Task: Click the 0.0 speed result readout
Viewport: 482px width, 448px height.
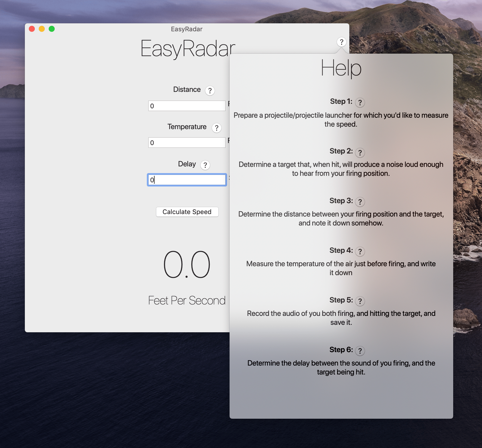Action: pos(187,264)
